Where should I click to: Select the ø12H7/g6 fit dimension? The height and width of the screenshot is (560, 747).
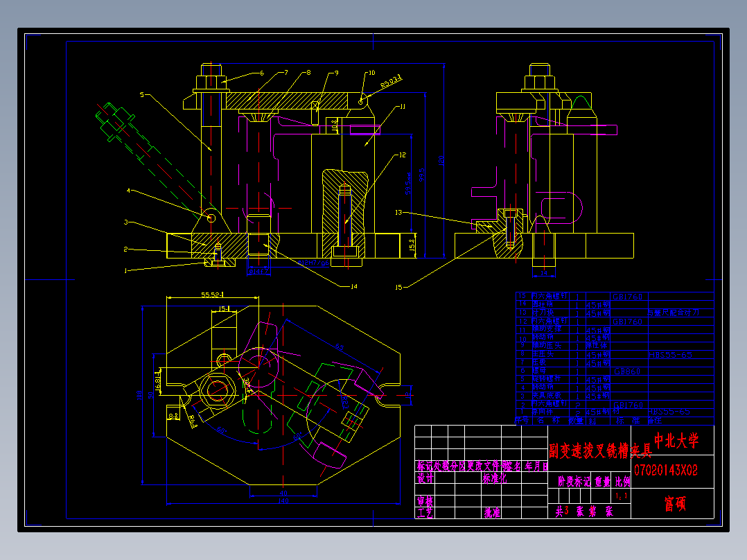tap(313, 263)
